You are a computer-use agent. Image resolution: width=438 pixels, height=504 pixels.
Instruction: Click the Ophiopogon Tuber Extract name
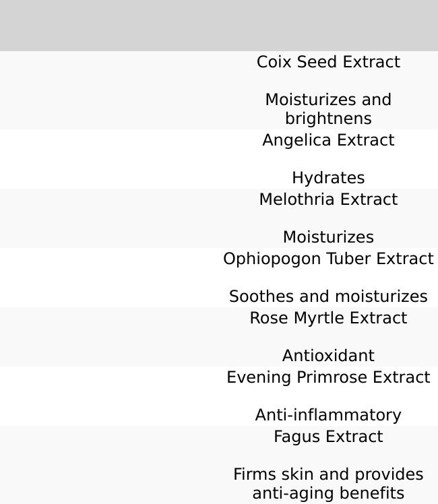pyautogui.click(x=328, y=259)
